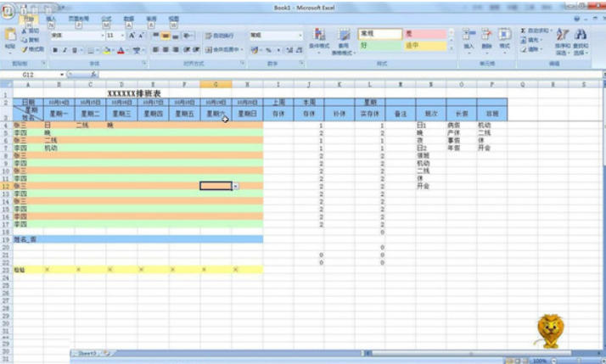Viewport: 606px width, 364px height.
Task: Open the Formulas (公式) ribbon tab
Action: [x=106, y=18]
